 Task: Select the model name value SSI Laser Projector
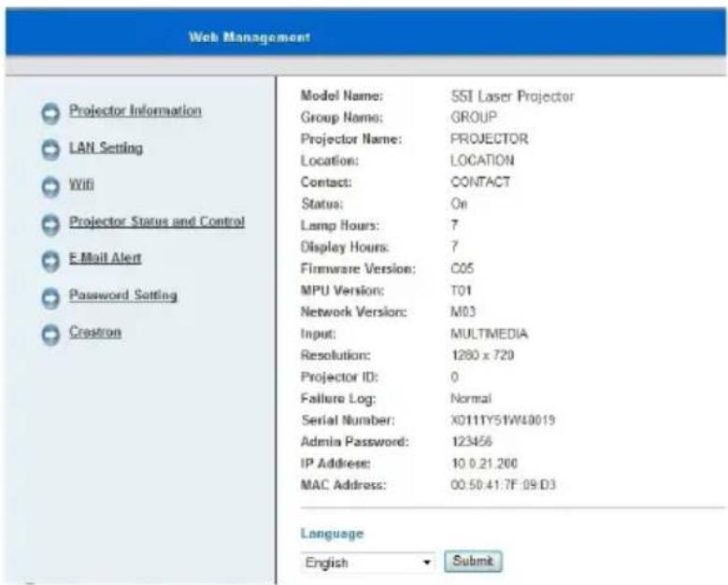pos(512,96)
